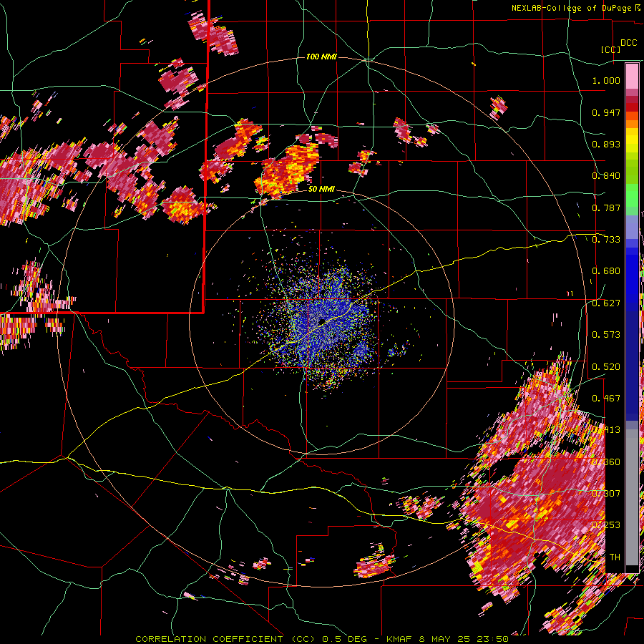
Task: Click the 0.307 scale value
Action: click(607, 494)
